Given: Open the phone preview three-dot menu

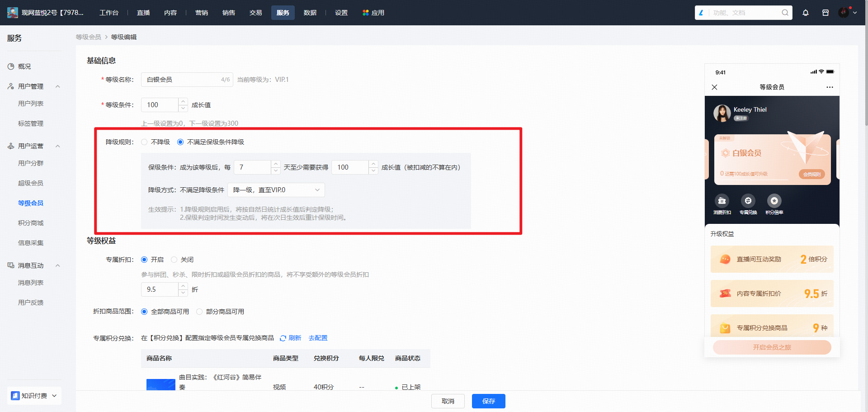Looking at the screenshot, I should pyautogui.click(x=830, y=87).
